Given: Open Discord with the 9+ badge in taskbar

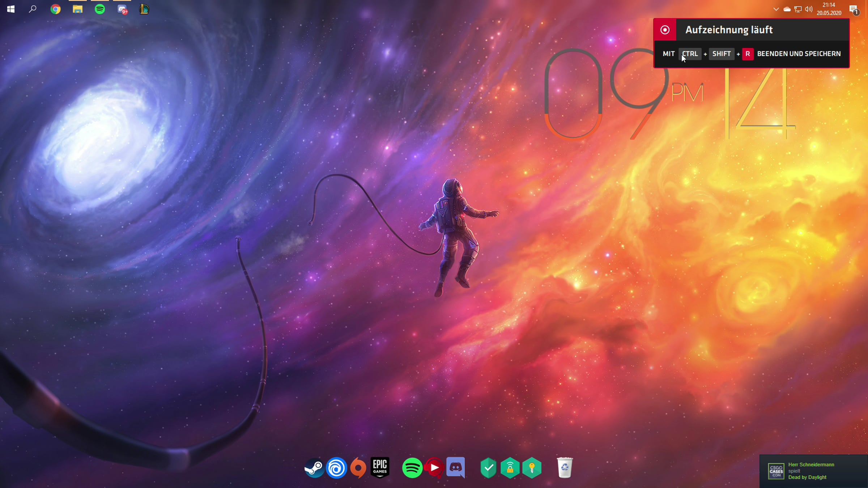Looking at the screenshot, I should click(122, 9).
